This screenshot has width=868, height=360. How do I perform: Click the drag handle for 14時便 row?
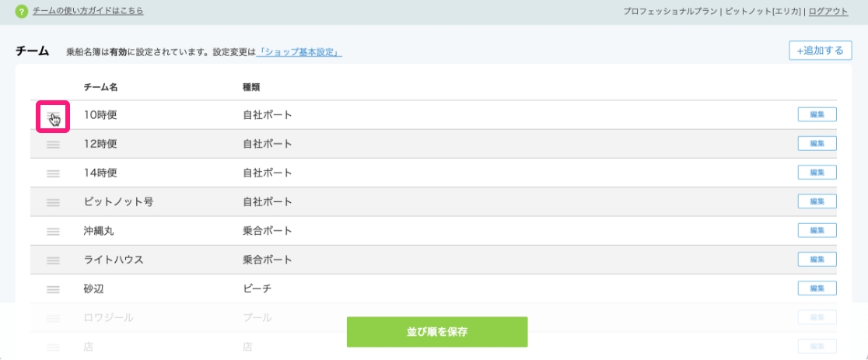tap(54, 173)
